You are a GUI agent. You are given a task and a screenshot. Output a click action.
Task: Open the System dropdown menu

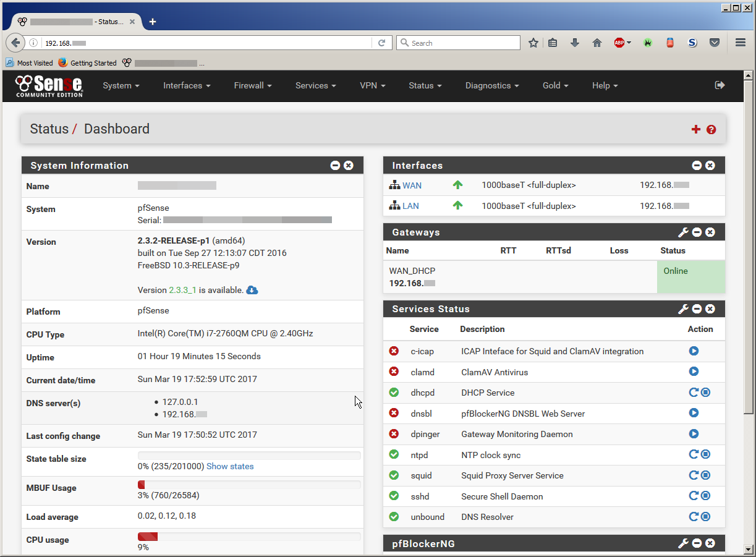[121, 85]
